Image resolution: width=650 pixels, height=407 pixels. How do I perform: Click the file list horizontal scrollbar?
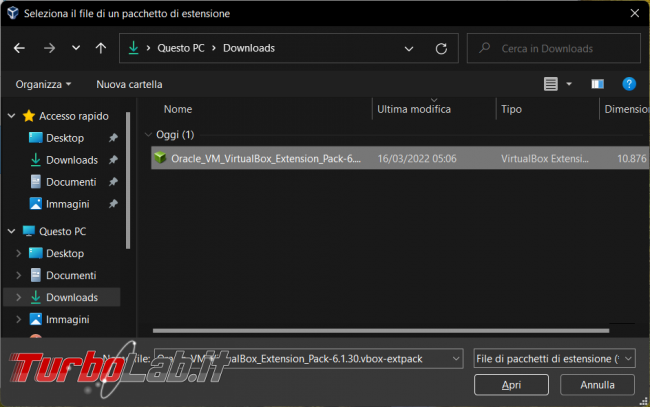(x=381, y=331)
